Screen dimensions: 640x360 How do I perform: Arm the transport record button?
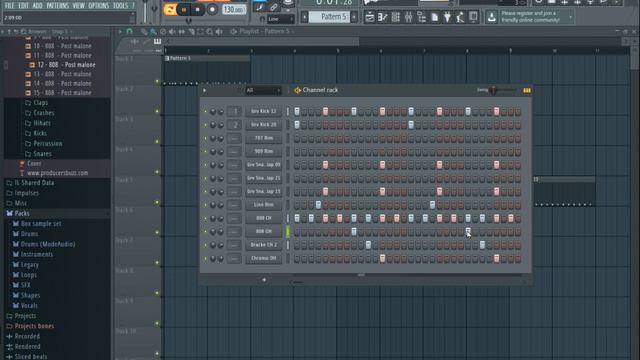pos(212,9)
